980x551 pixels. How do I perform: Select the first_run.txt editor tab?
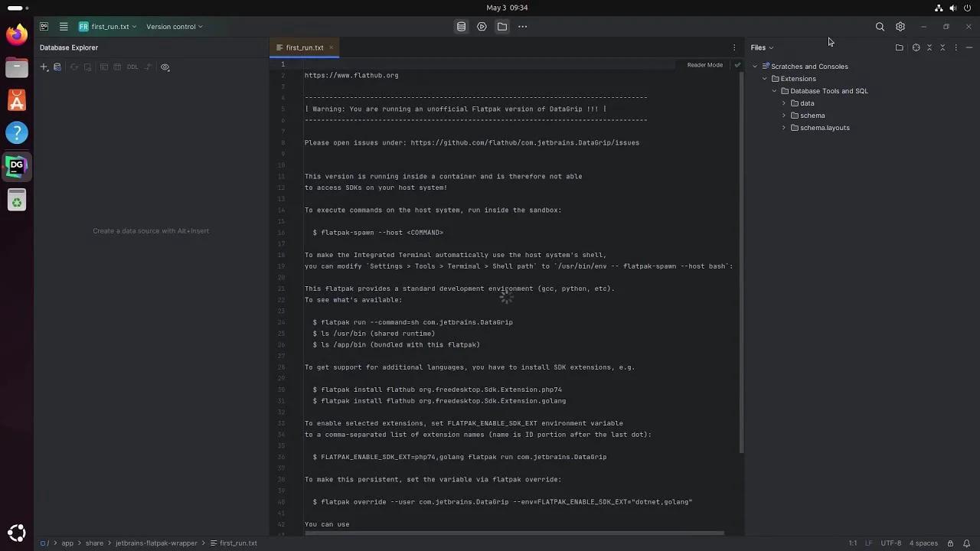304,47
